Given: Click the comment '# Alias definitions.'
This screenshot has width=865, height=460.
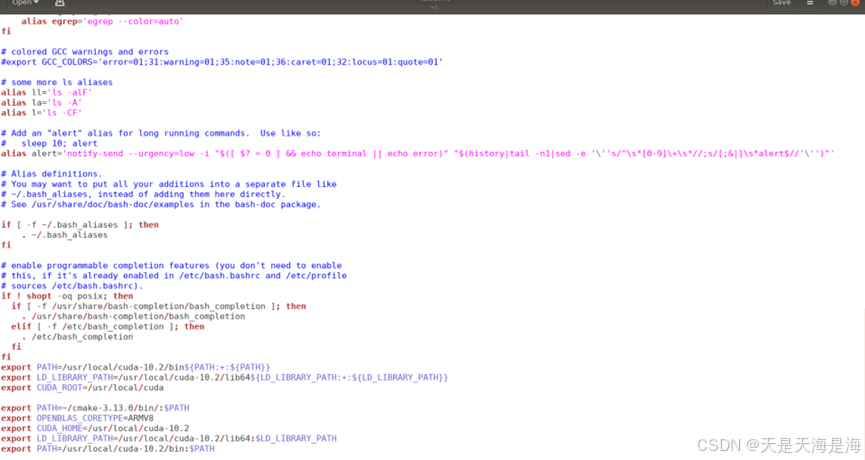Looking at the screenshot, I should point(52,174).
